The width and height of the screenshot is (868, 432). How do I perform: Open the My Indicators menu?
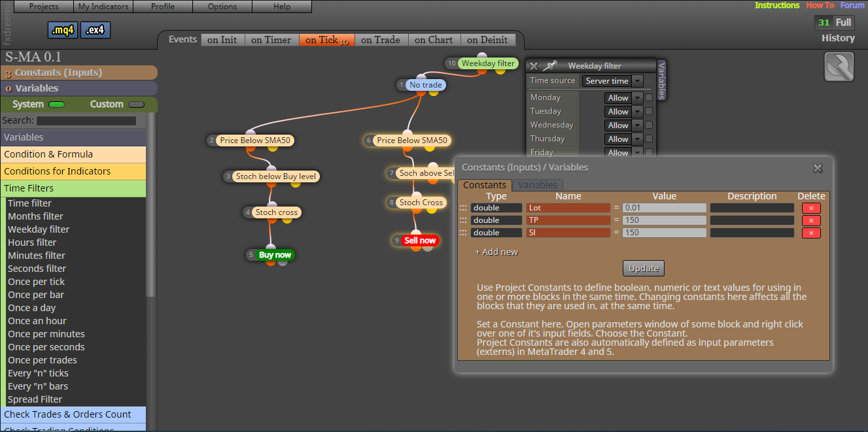click(x=103, y=7)
